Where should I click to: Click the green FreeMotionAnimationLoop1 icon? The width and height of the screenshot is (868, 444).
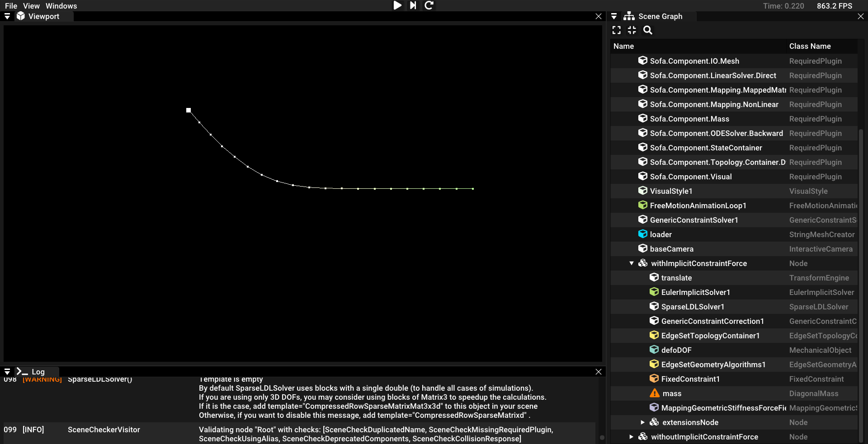coord(643,205)
